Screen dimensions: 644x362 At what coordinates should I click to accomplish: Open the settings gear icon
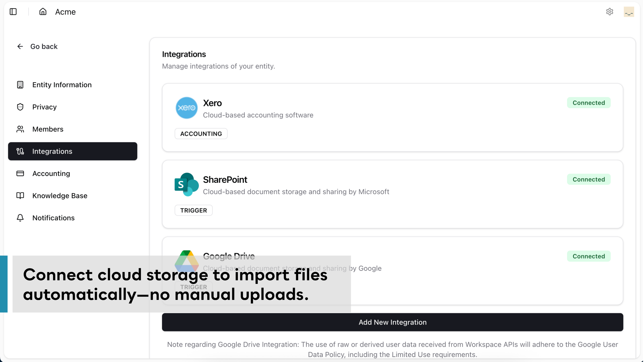(610, 12)
